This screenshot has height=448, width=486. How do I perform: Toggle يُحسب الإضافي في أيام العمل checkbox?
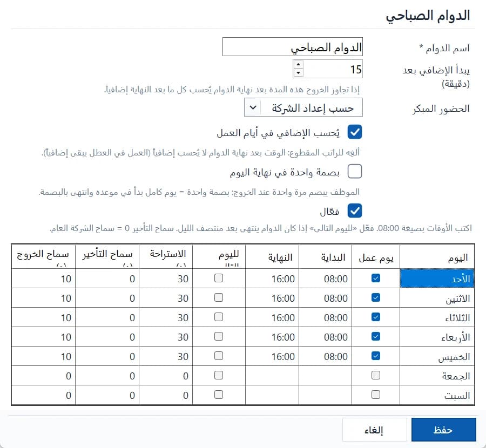pos(355,132)
